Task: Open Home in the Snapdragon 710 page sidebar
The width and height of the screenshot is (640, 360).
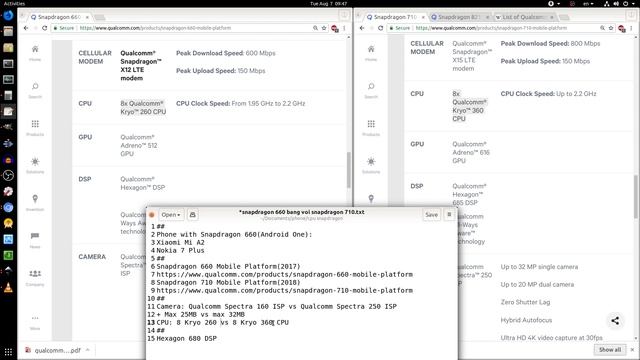Action: coord(371,53)
